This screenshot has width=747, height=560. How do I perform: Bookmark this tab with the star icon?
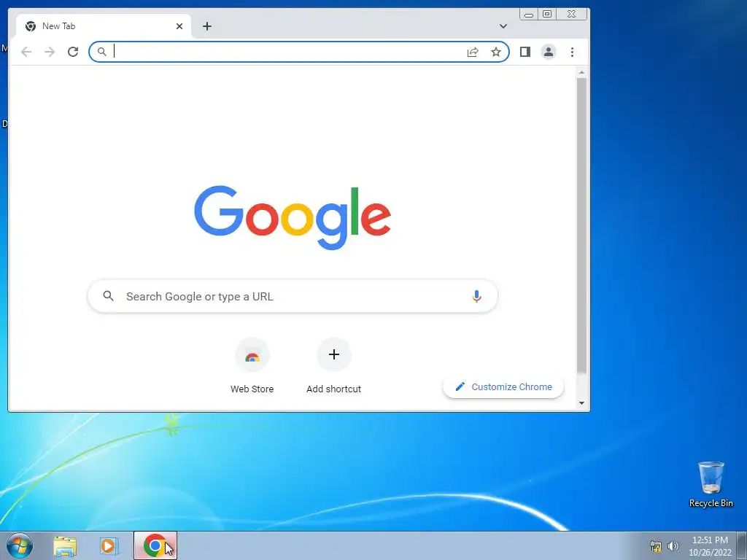point(496,52)
